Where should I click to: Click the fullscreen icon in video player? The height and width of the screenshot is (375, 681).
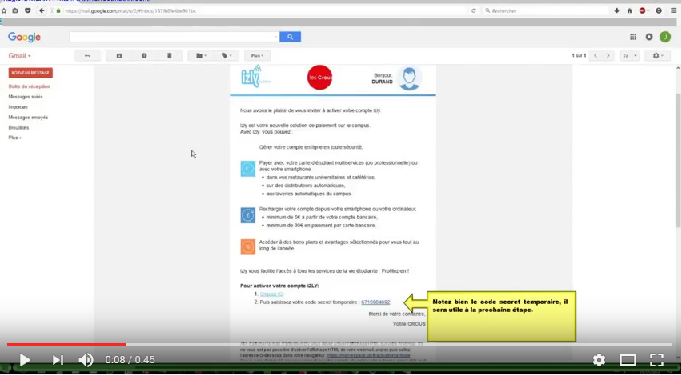tap(657, 359)
